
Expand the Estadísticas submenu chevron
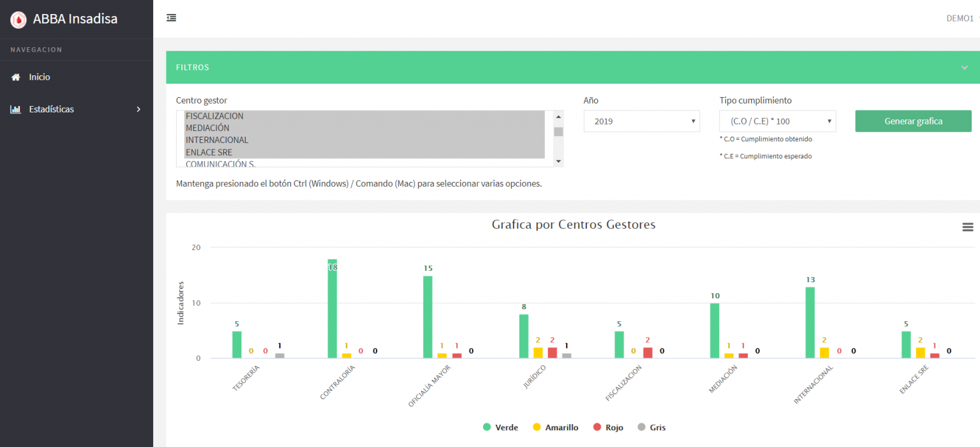point(138,109)
